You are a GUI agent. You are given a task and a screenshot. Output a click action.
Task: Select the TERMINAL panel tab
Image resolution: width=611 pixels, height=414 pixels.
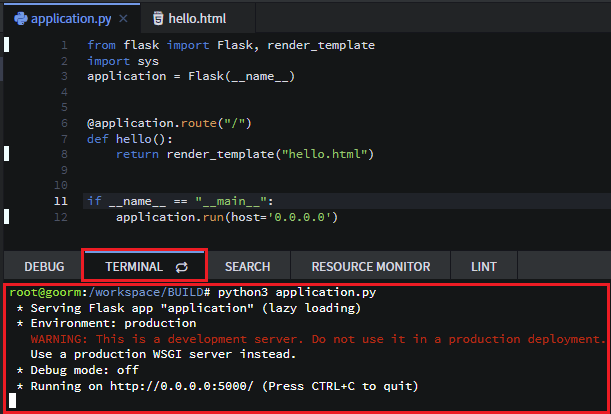pyautogui.click(x=144, y=265)
